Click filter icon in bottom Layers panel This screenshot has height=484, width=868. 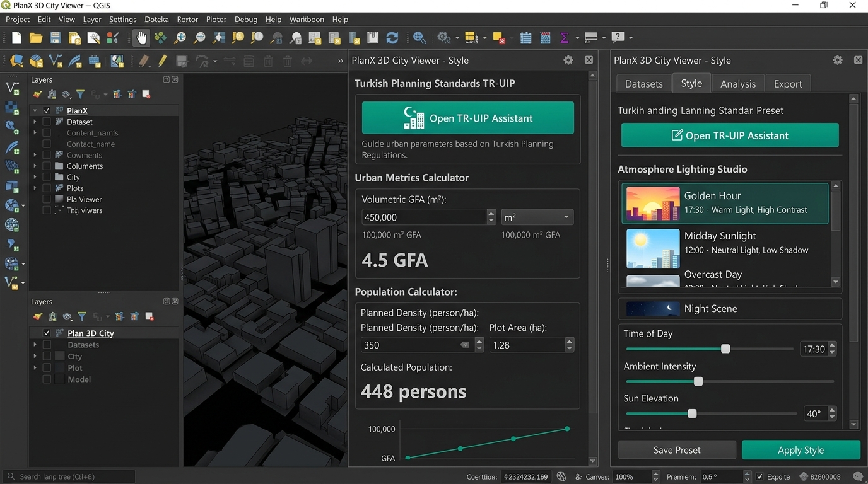[x=81, y=316]
